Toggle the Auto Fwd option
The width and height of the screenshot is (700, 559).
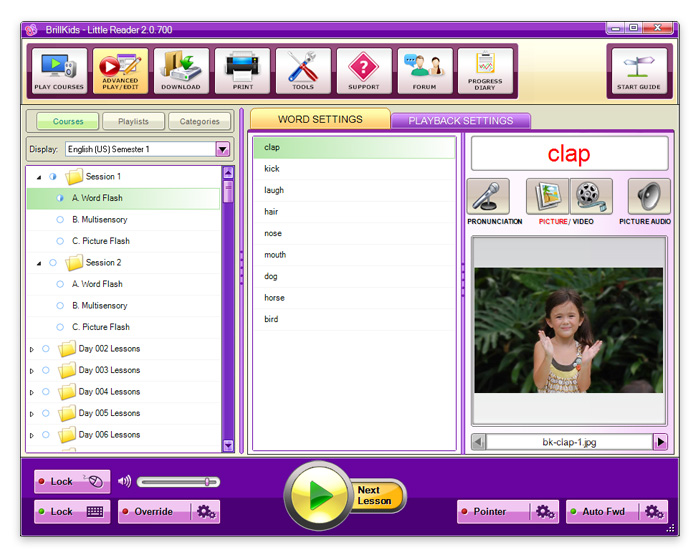coord(603,512)
